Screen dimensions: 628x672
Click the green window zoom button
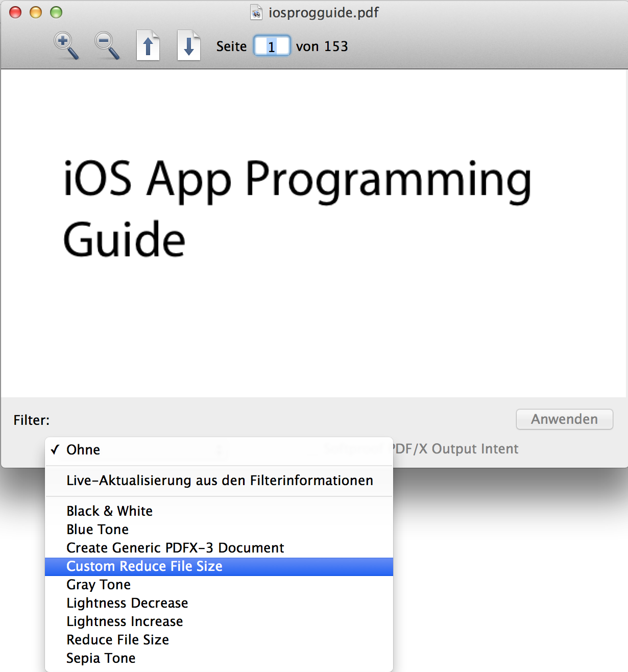(x=56, y=12)
